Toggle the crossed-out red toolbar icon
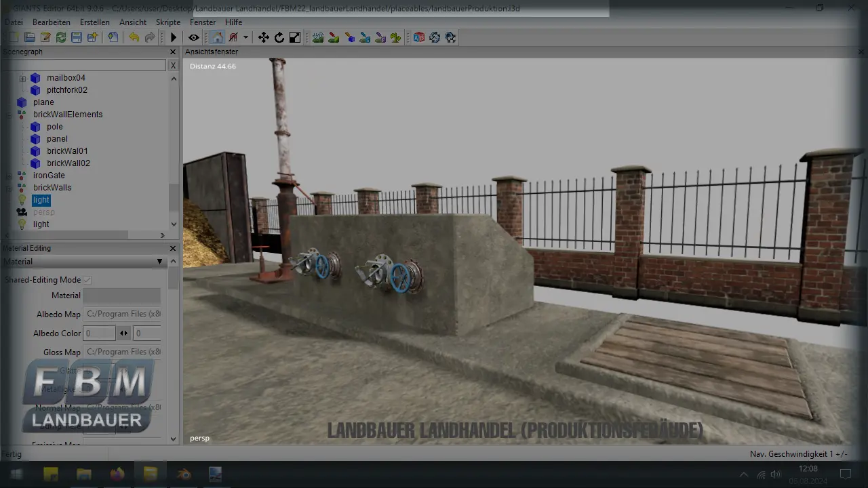Image resolution: width=868 pixels, height=488 pixels. (x=233, y=37)
